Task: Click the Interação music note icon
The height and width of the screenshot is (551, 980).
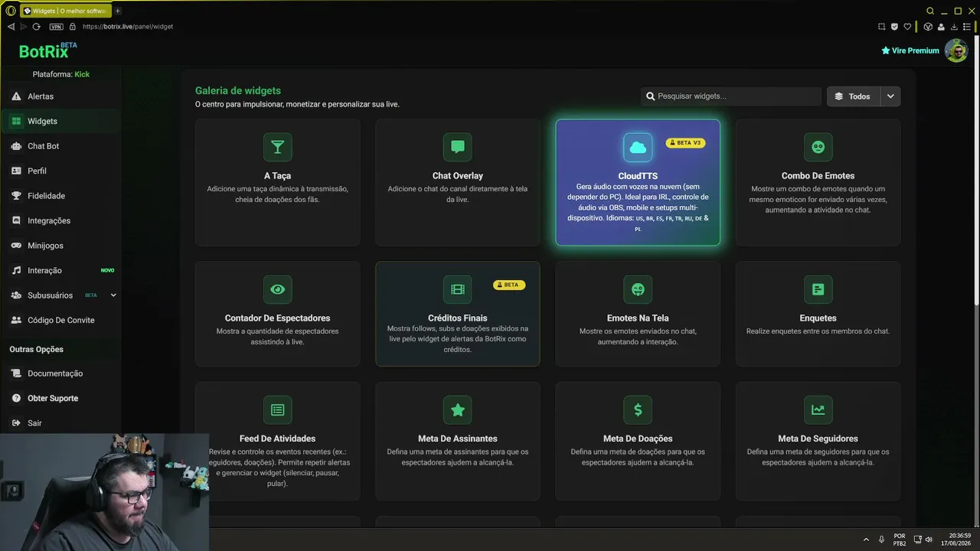Action: click(16, 270)
